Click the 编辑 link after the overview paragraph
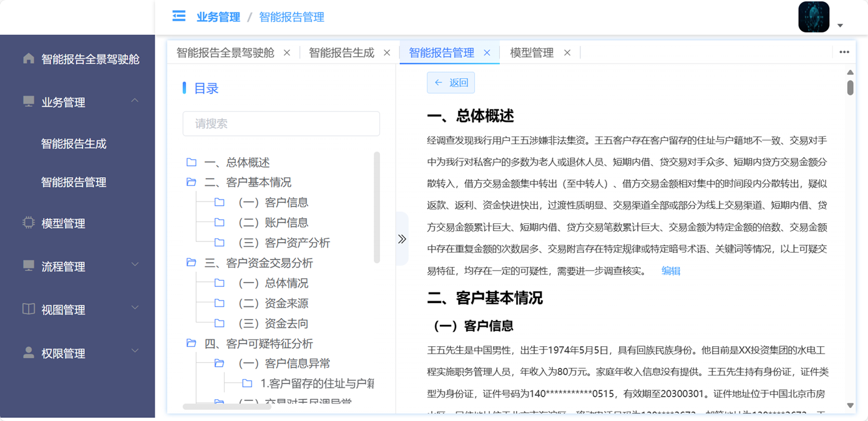This screenshot has width=868, height=421. pyautogui.click(x=671, y=271)
